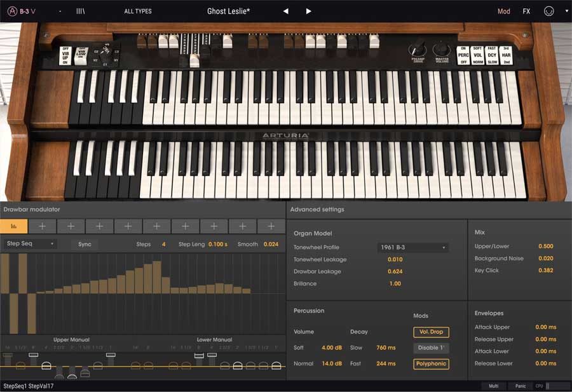Open the MIDI controller settings icon
Image resolution: width=572 pixels, height=392 pixels.
click(x=548, y=11)
